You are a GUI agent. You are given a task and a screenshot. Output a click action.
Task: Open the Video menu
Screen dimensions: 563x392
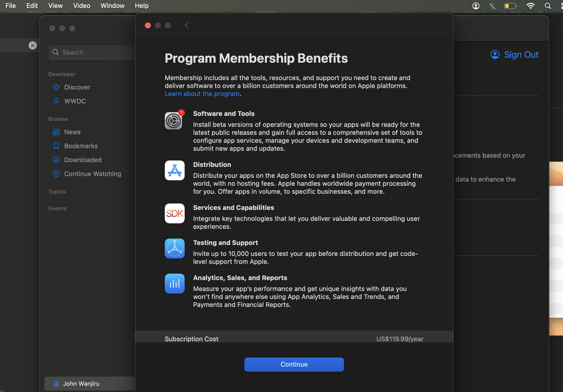pyautogui.click(x=82, y=6)
